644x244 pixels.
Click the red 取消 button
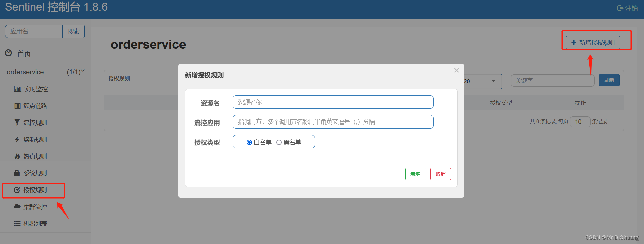pyautogui.click(x=441, y=174)
